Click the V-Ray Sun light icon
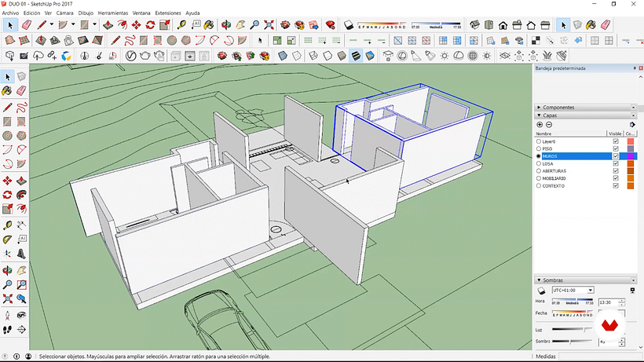The height and width of the screenshot is (362, 644). coord(444,56)
